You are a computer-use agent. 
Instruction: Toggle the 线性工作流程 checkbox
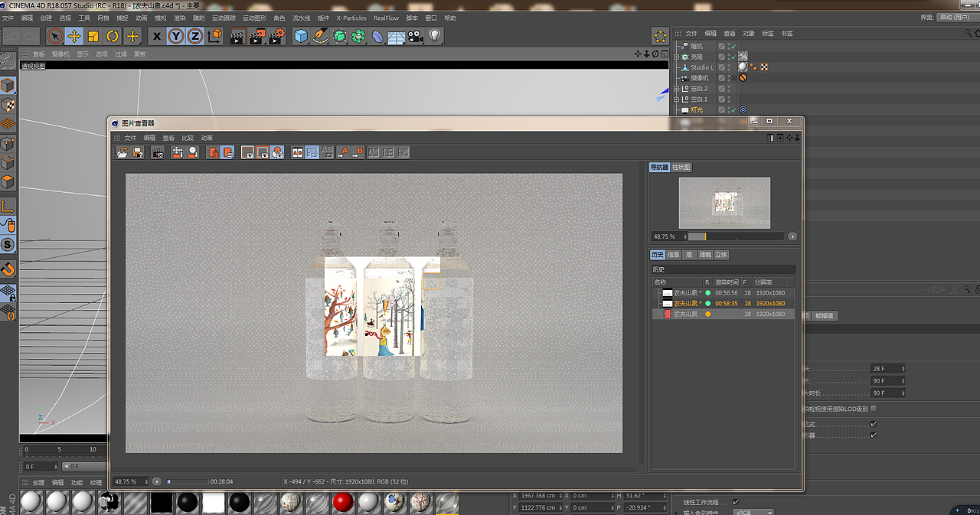[x=736, y=502]
